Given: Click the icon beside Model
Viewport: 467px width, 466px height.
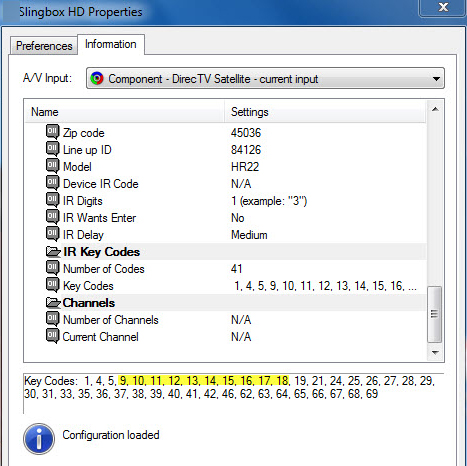Looking at the screenshot, I should click(52, 166).
